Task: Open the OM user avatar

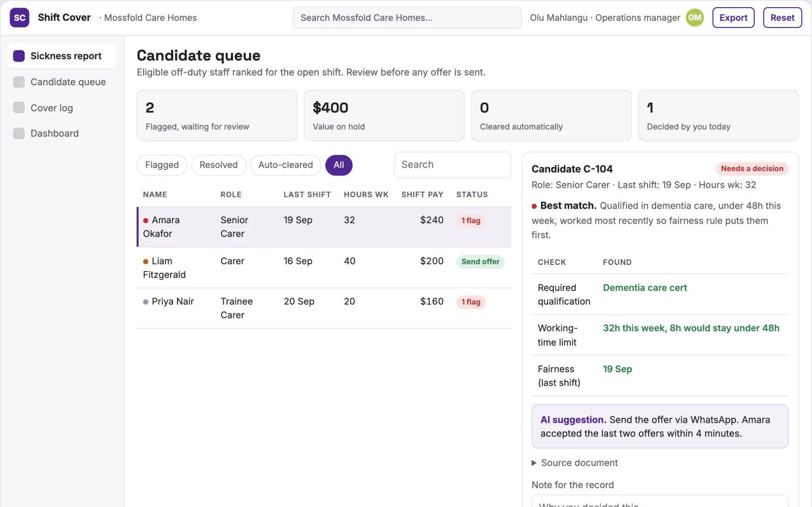Action: [695, 18]
